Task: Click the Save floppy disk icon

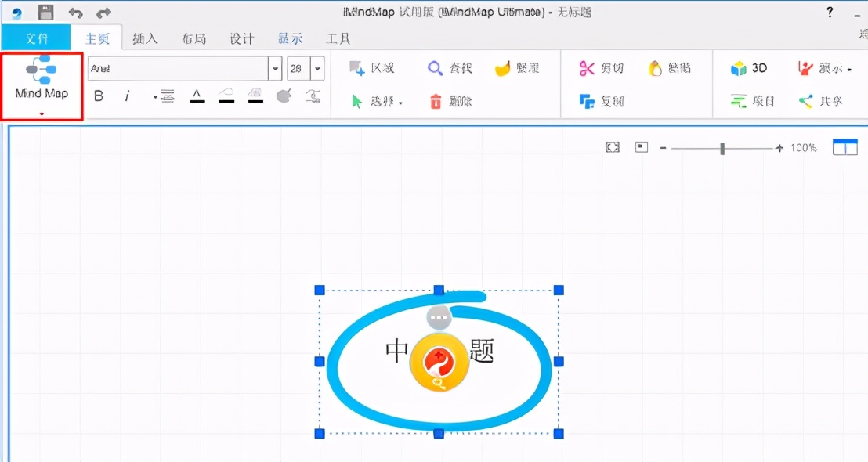Action: point(45,13)
